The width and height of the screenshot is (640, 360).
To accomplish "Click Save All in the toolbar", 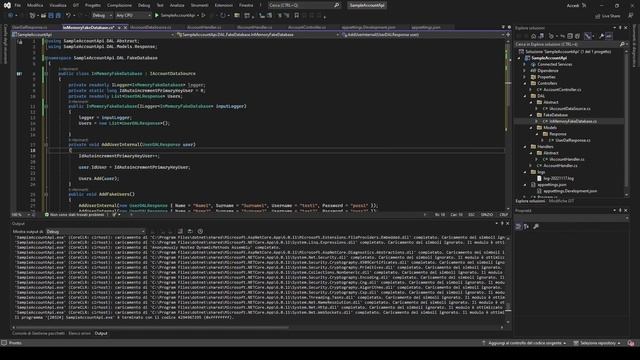I will coord(58,16).
